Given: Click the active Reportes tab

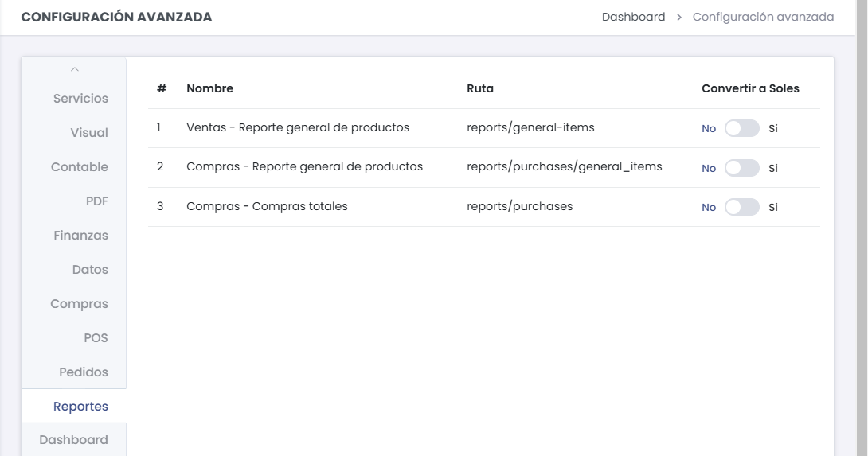Looking at the screenshot, I should tap(80, 407).
